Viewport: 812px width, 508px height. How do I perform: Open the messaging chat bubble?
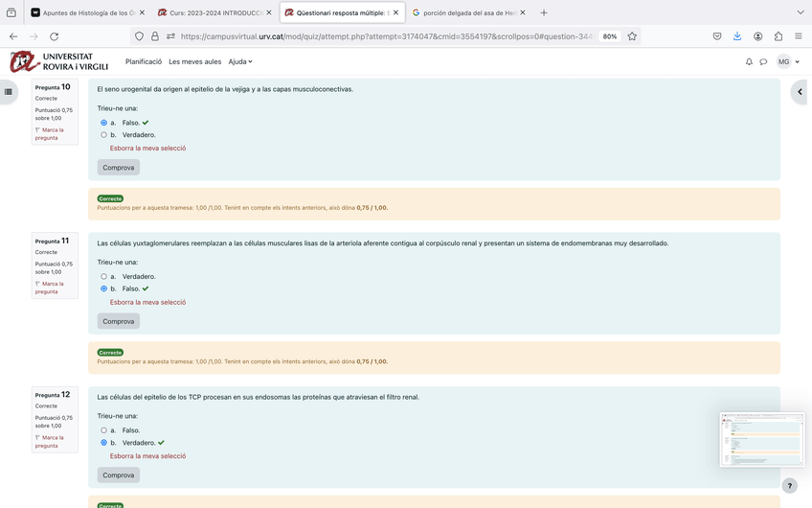pyautogui.click(x=763, y=61)
